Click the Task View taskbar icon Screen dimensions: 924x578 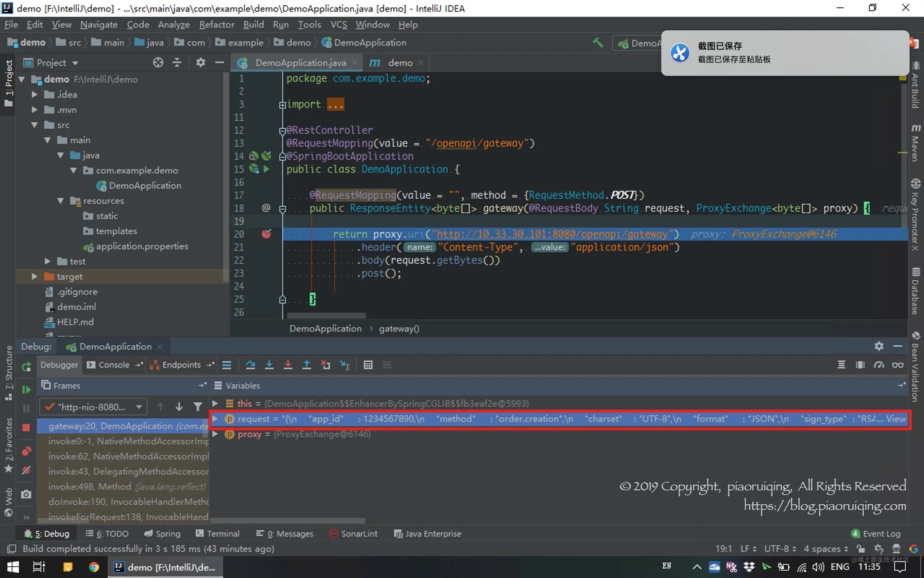(39, 567)
